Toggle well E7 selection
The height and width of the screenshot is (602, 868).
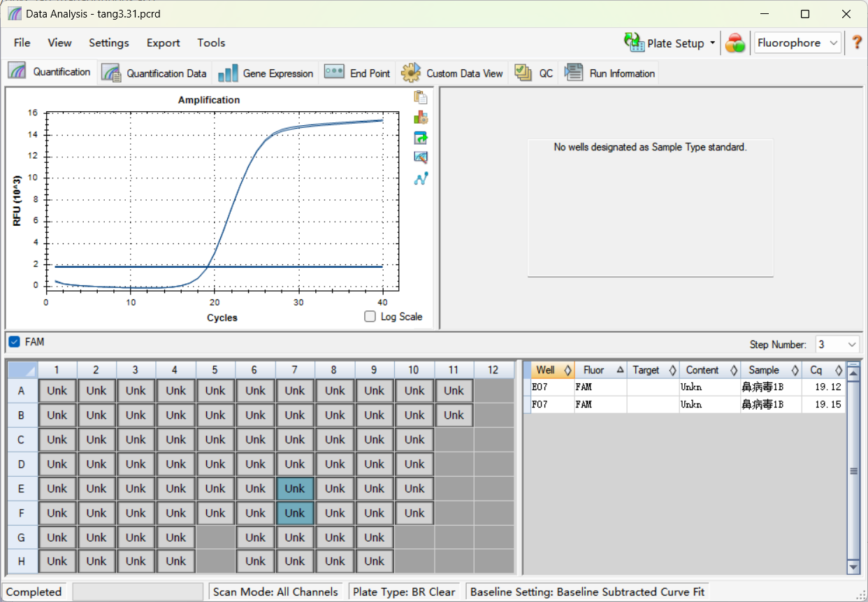(295, 489)
